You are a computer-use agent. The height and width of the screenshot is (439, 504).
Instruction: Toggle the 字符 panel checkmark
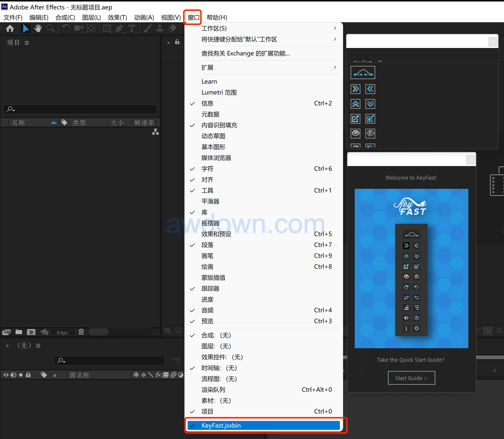(x=207, y=169)
